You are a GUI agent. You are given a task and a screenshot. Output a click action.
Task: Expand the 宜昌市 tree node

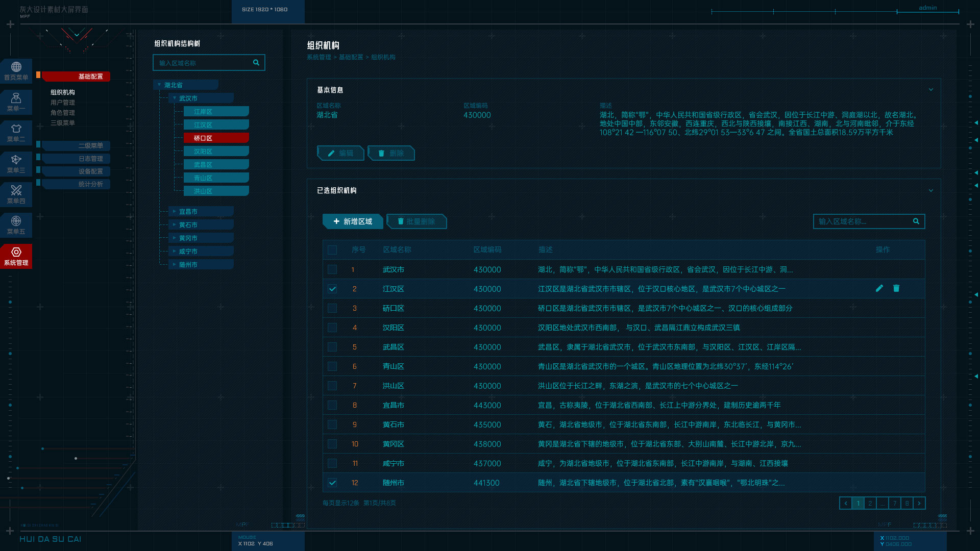(x=175, y=211)
